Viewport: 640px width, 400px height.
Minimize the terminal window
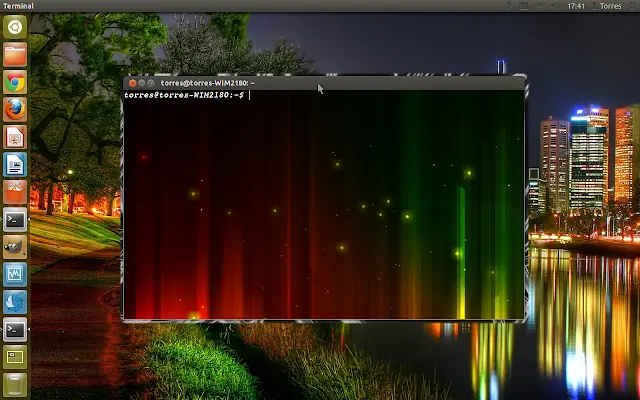point(142,83)
